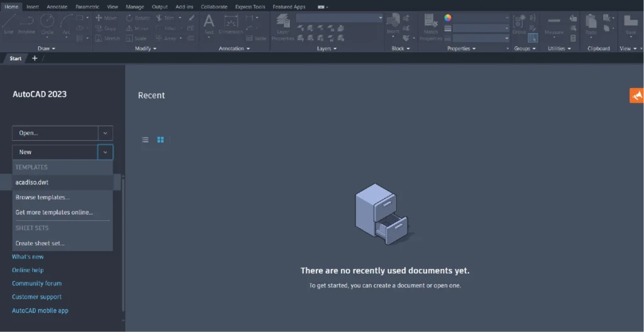Click the Open... button
The width and height of the screenshot is (644, 332).
pyautogui.click(x=55, y=133)
